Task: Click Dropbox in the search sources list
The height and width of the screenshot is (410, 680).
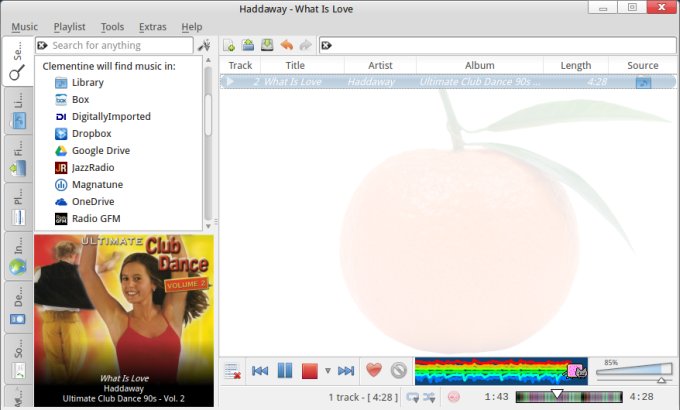Action: [83, 133]
